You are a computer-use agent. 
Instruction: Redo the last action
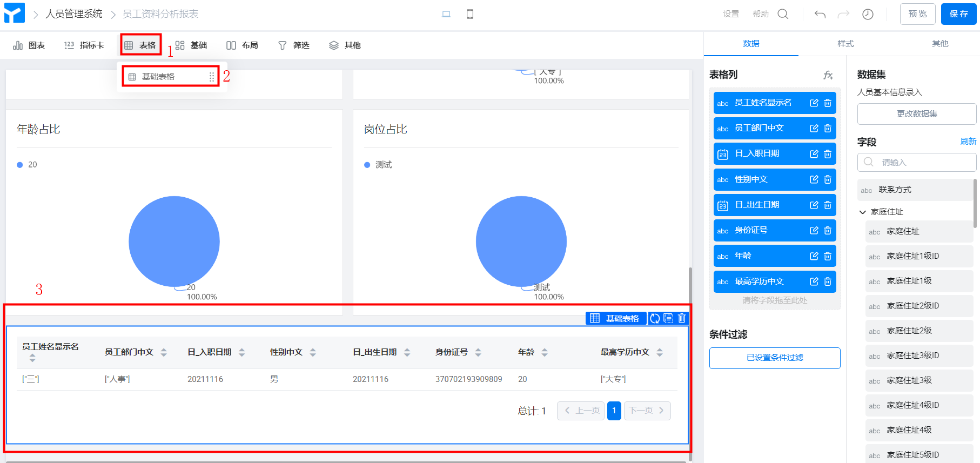point(843,14)
